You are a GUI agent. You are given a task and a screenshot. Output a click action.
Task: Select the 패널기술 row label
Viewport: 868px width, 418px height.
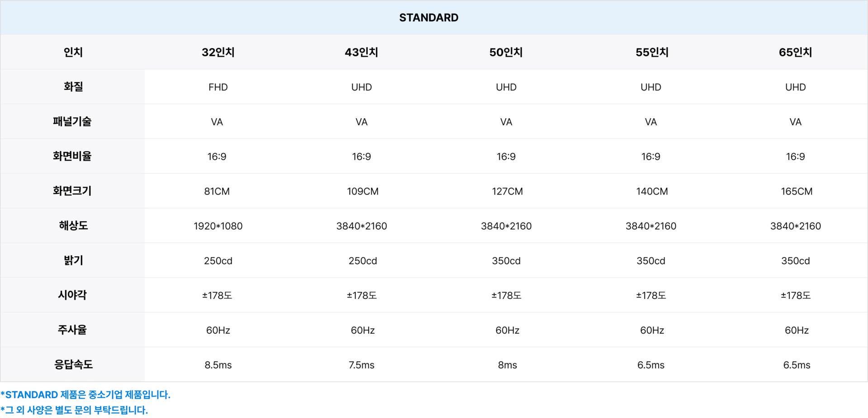72,122
